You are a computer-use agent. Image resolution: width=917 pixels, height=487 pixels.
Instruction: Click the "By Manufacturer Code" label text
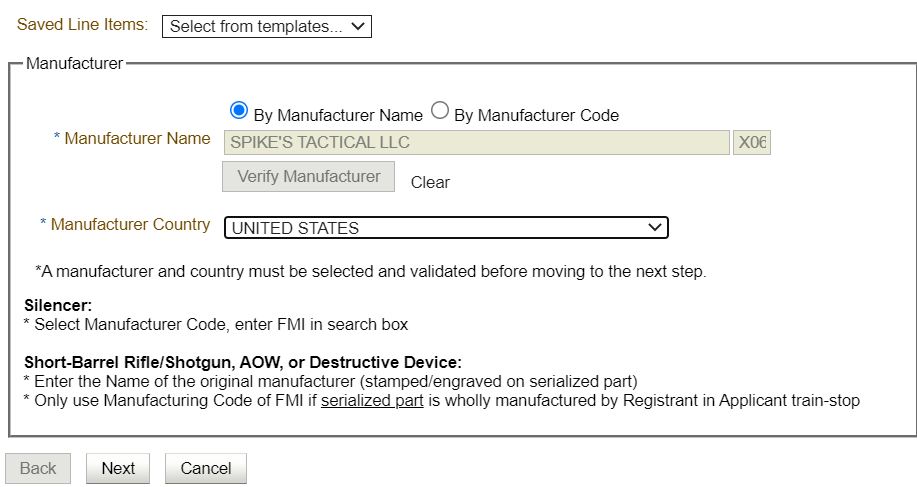[536, 115]
